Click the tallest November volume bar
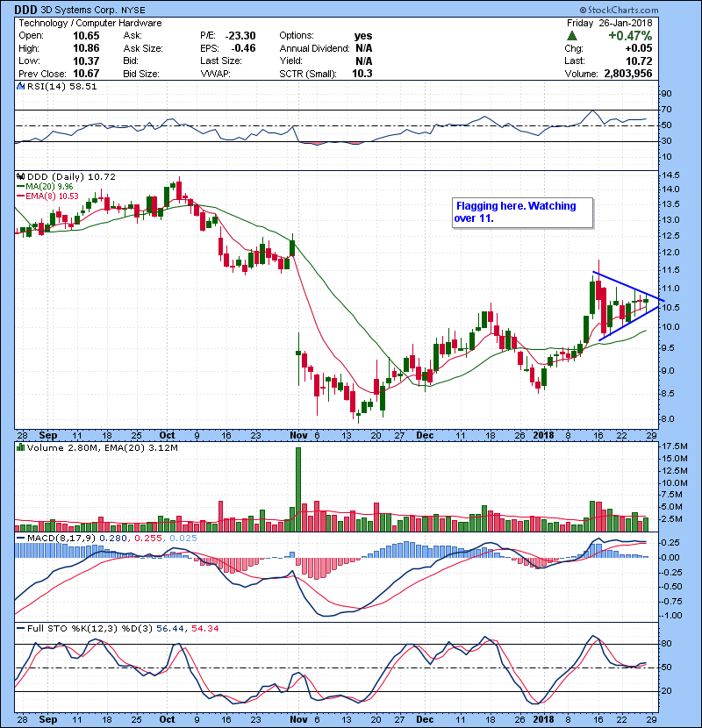This screenshot has width=702, height=728. coord(298,489)
